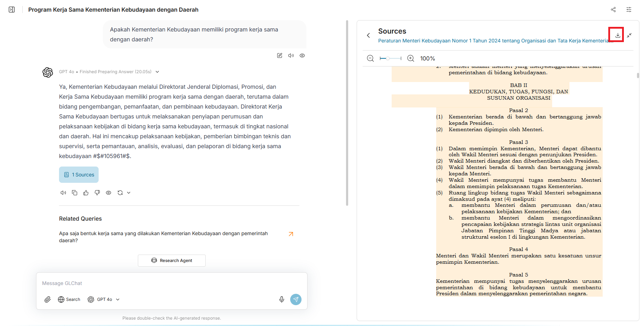Edit the user question message

click(x=280, y=56)
